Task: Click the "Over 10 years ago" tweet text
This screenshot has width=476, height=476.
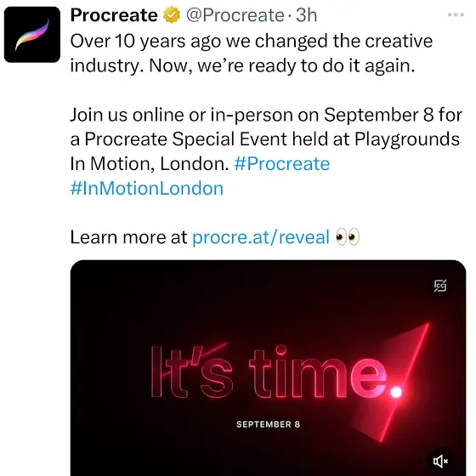Action: pyautogui.click(x=252, y=53)
